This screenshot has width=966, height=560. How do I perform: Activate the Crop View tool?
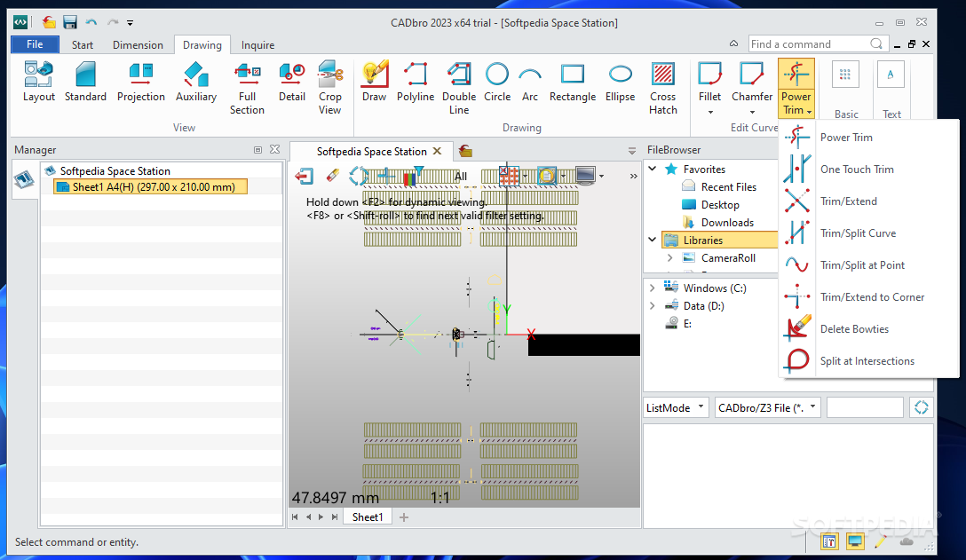(330, 88)
